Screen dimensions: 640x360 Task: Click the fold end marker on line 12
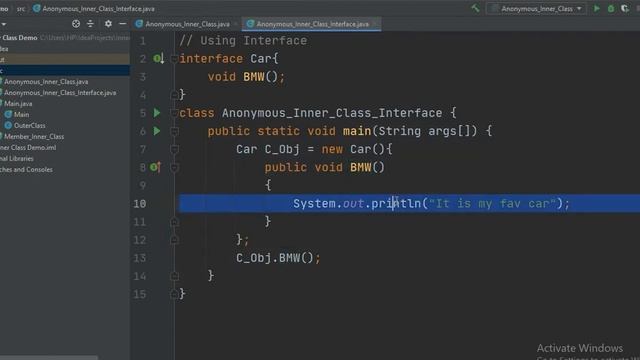(x=174, y=240)
